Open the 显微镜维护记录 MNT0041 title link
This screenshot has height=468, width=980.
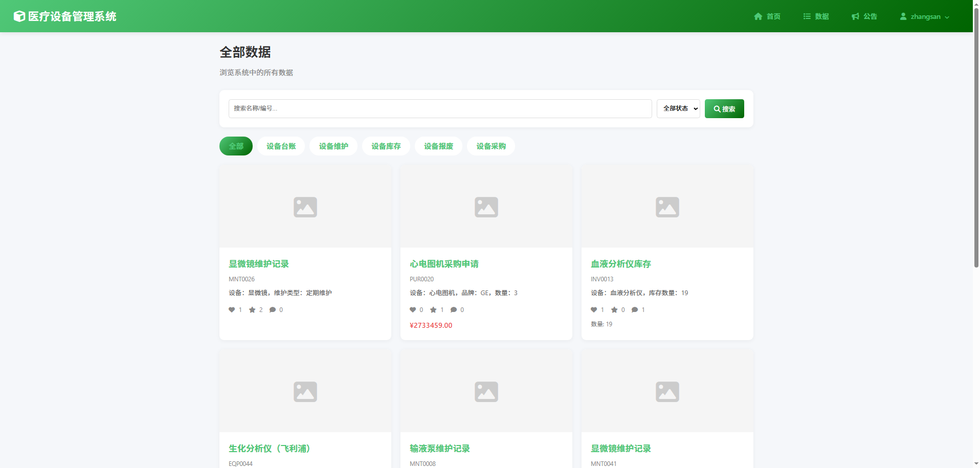(x=621, y=449)
